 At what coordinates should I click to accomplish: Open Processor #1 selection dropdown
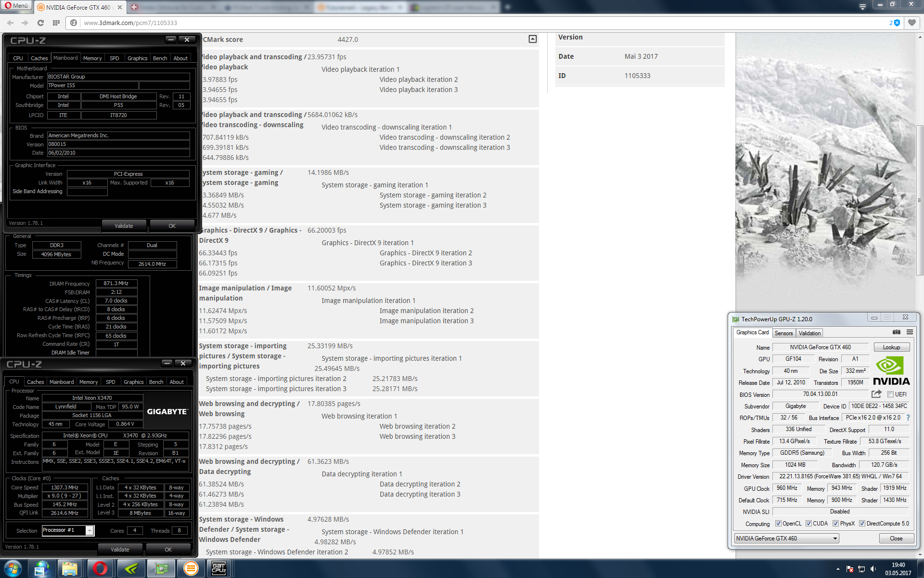coord(68,530)
